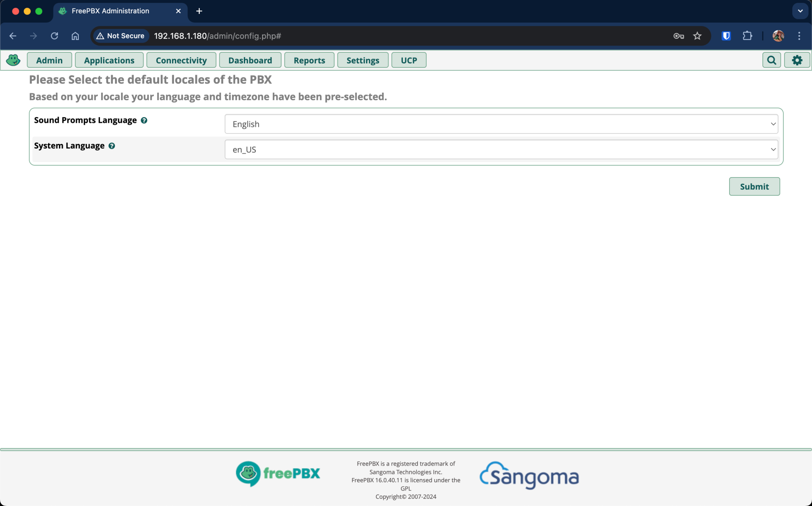Open the FreePBX frog logo home icon
Viewport: 812px width, 506px height.
coord(13,60)
